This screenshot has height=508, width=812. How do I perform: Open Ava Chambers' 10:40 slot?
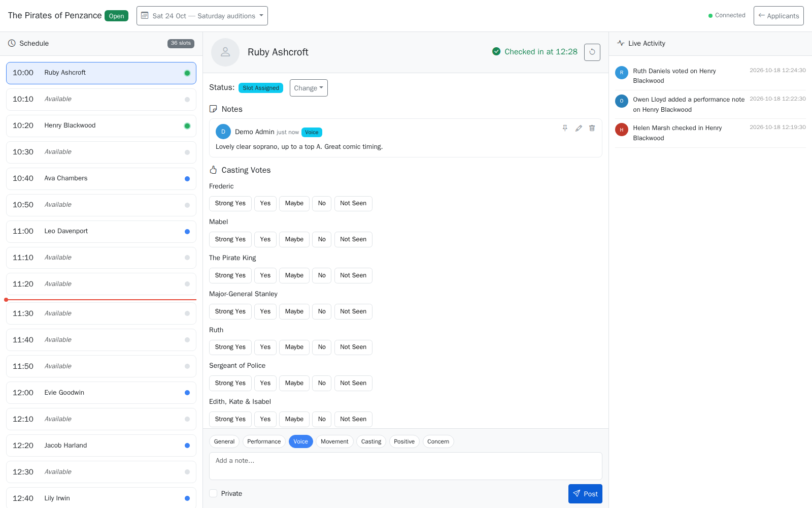point(101,178)
